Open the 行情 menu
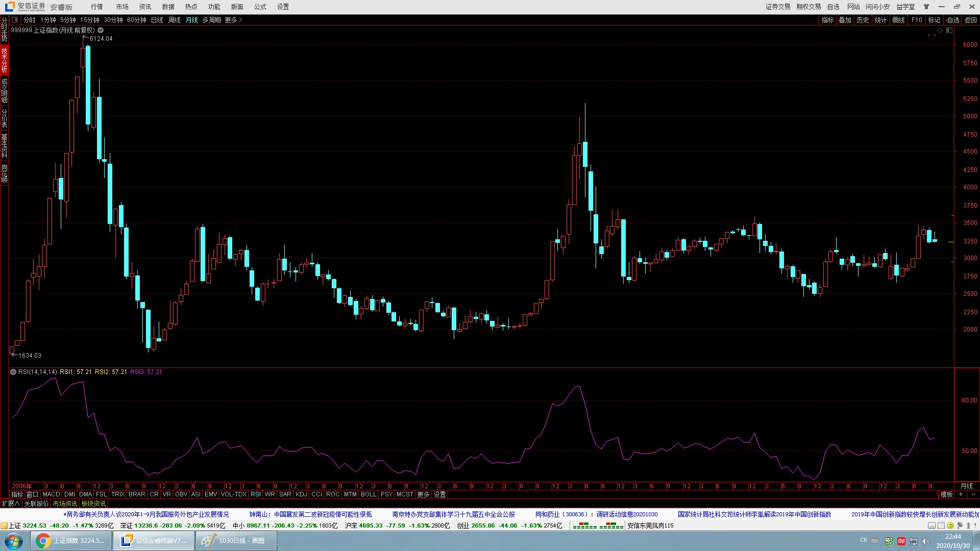Image resolution: width=980 pixels, height=551 pixels. [x=96, y=7]
